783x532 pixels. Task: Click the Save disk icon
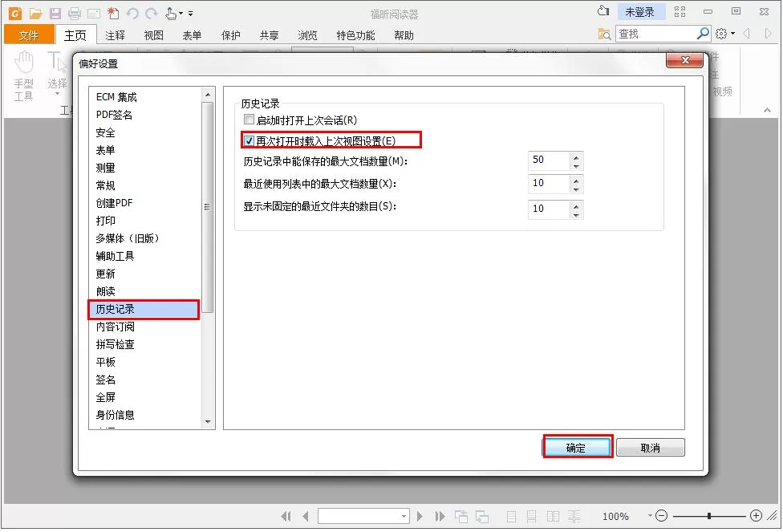(x=55, y=14)
